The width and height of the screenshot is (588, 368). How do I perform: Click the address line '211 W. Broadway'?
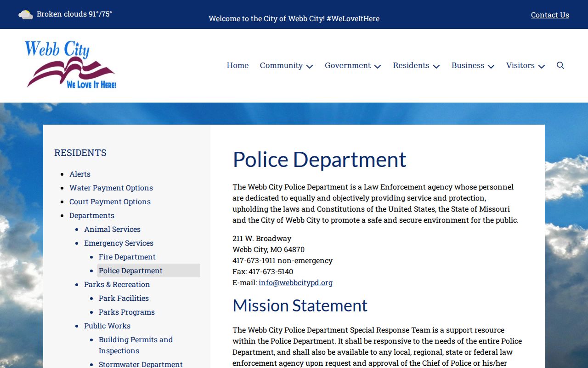pos(262,238)
